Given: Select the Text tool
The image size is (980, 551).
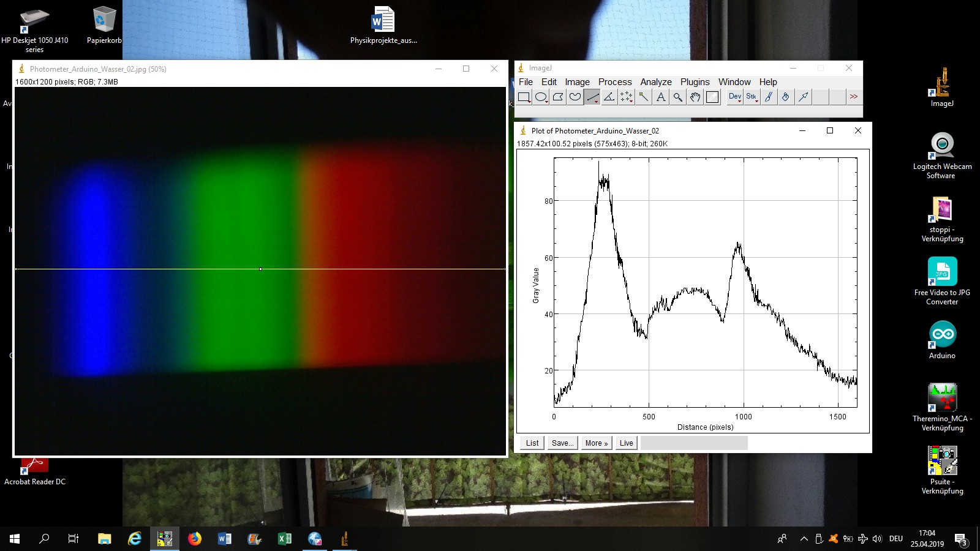Looking at the screenshot, I should (x=661, y=97).
